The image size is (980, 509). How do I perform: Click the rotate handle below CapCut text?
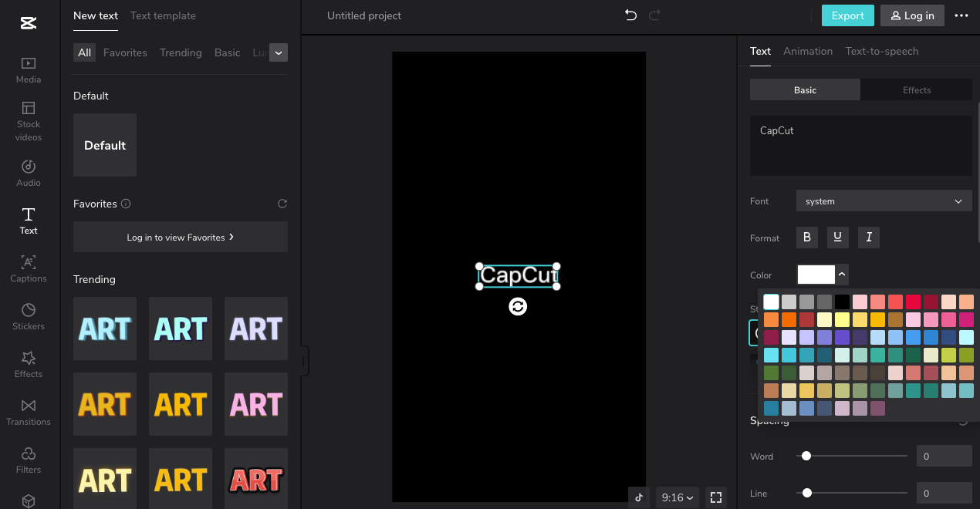pyautogui.click(x=518, y=307)
